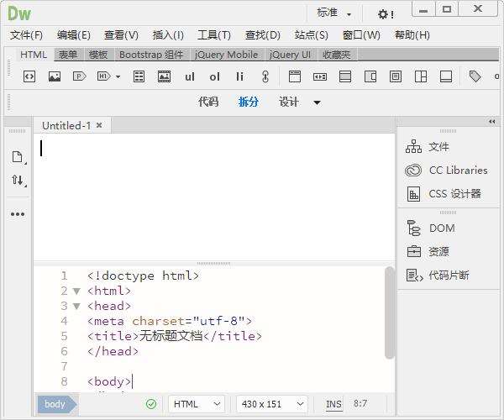This screenshot has height=420, width=504.
Task: Click the code view vertical scrollbar
Action: point(389,312)
